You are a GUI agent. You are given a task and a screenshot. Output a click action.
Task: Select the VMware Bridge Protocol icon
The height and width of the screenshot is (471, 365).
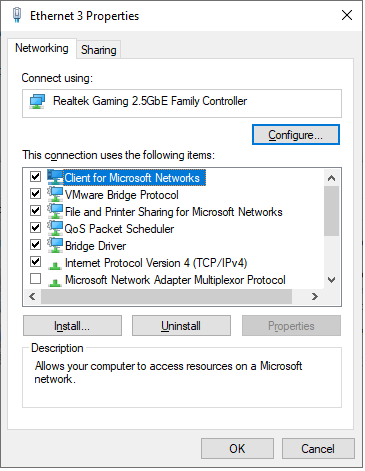[55, 194]
